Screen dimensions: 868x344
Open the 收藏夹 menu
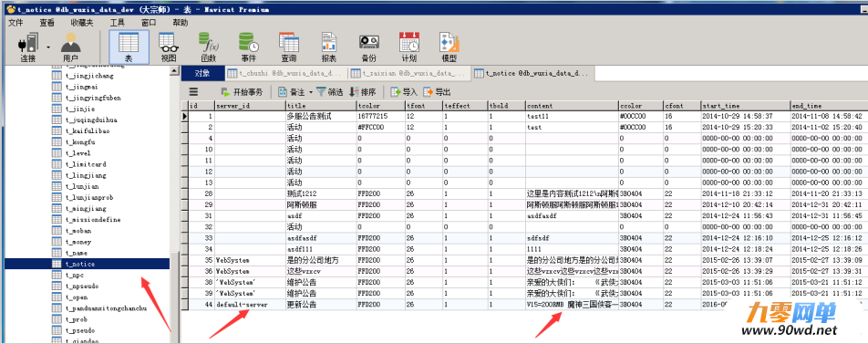click(x=82, y=23)
